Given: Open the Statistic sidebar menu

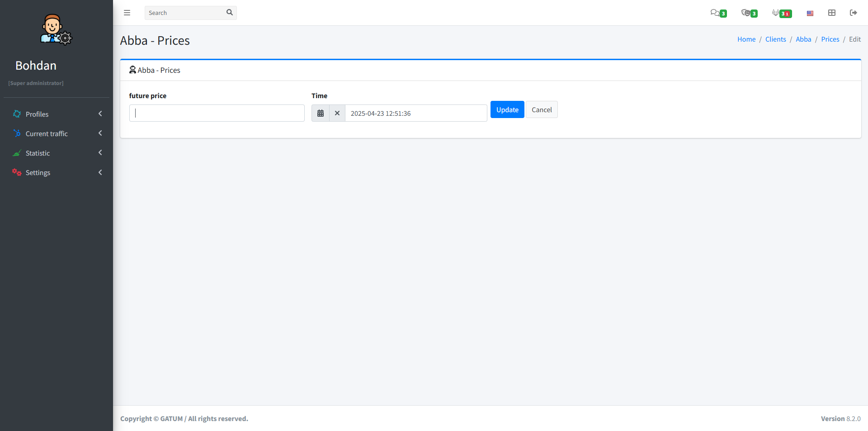Looking at the screenshot, I should pyautogui.click(x=38, y=153).
